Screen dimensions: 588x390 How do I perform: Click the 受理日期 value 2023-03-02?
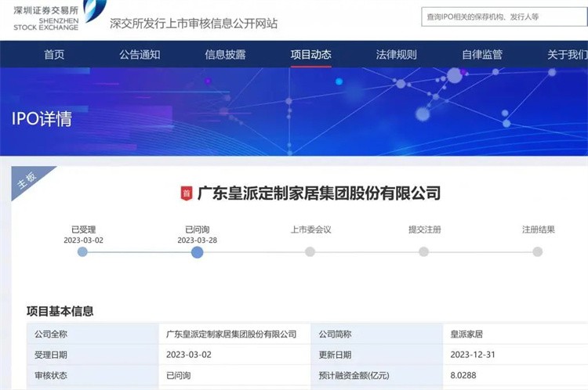(189, 355)
